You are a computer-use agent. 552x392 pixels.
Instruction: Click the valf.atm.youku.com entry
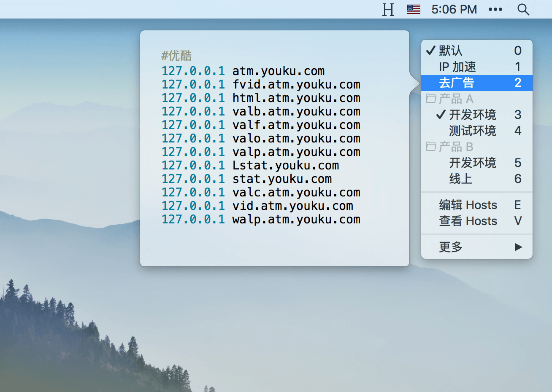click(261, 125)
